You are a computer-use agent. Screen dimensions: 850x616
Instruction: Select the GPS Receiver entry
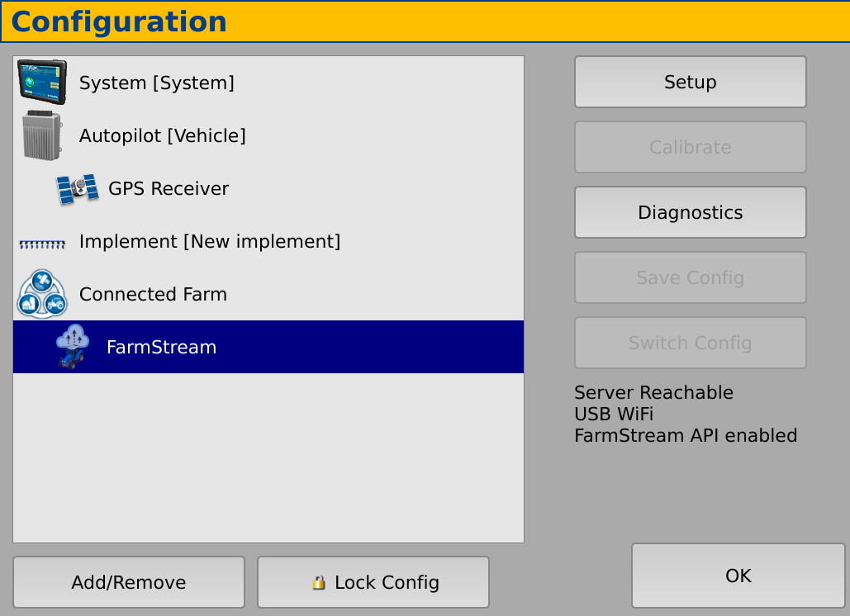click(268, 188)
